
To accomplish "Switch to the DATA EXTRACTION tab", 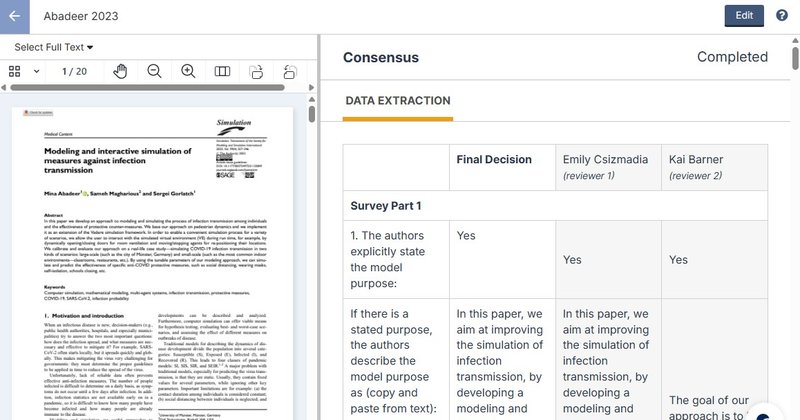I will click(x=398, y=101).
